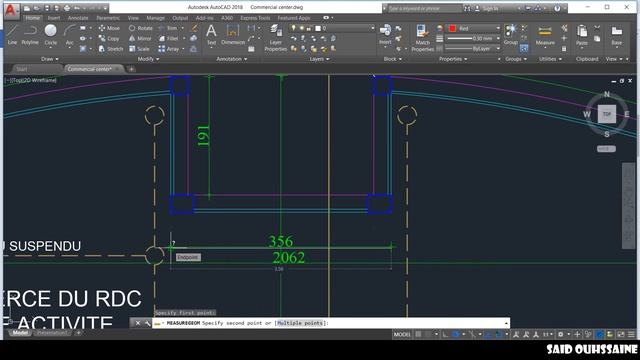Switch to the Annotate ribbon tab

pyautogui.click(x=78, y=18)
